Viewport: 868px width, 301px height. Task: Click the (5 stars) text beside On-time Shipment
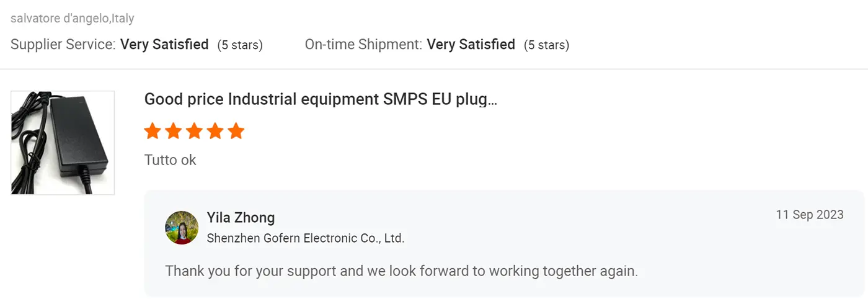546,45
